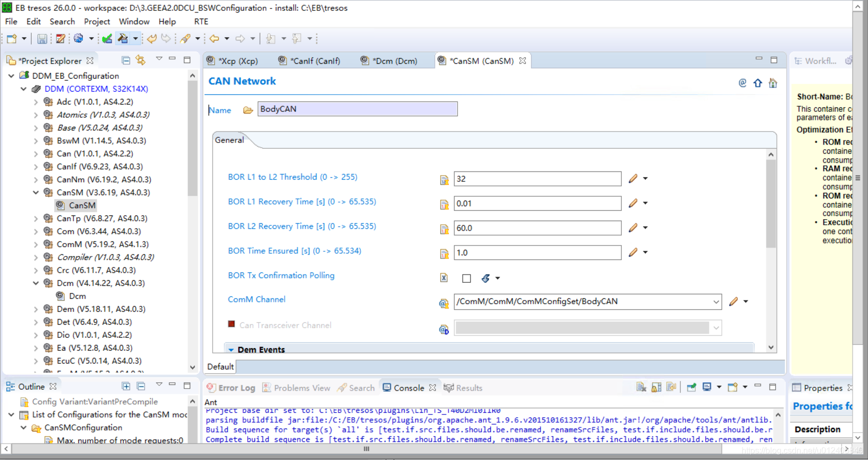Click the up-arrow parent icon in editor header

point(758,83)
